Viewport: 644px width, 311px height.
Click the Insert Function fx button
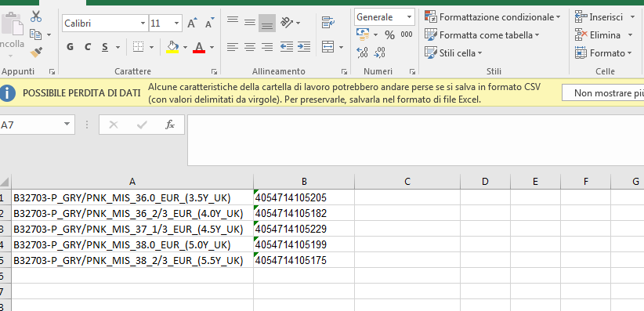(x=170, y=125)
